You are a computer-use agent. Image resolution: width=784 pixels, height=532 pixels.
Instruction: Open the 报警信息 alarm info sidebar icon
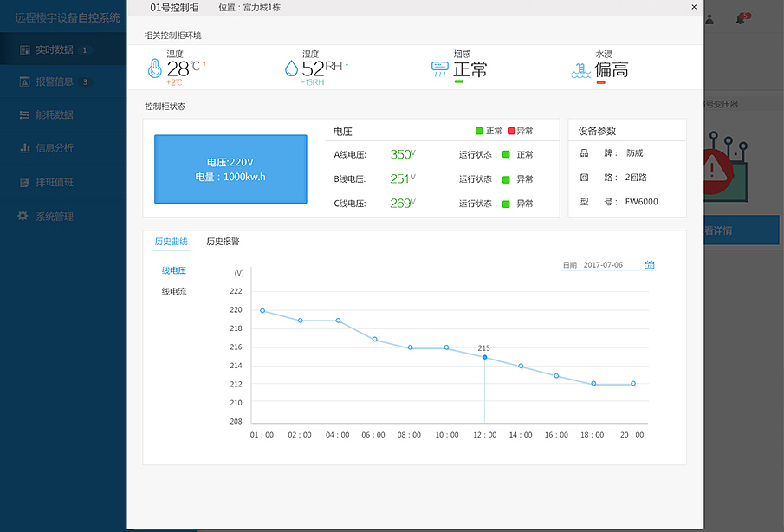tap(24, 81)
